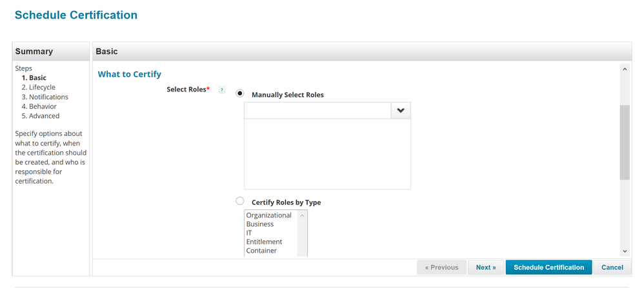Image resolution: width=644 pixels, height=288 pixels.
Task: Select Organizational in the role type list
Action: tap(269, 215)
